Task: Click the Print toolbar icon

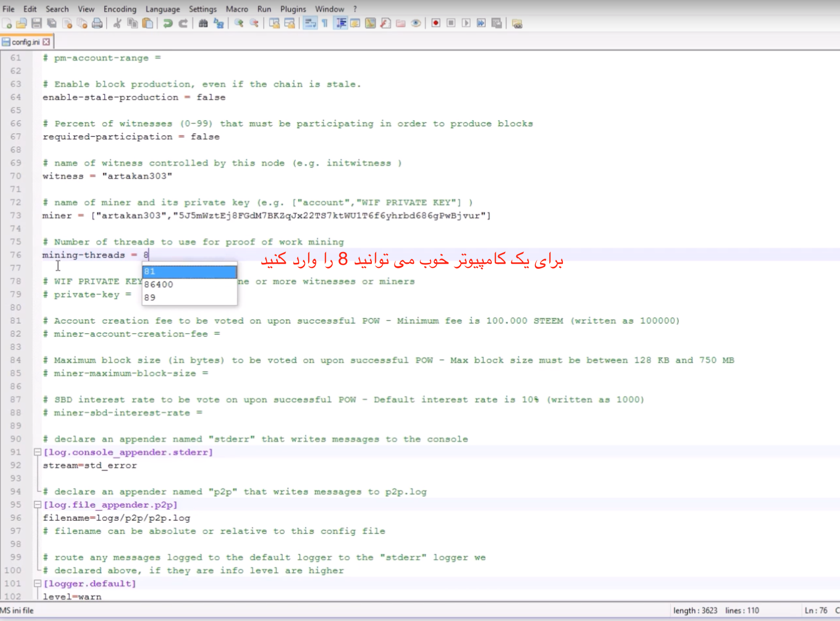Action: (97, 23)
